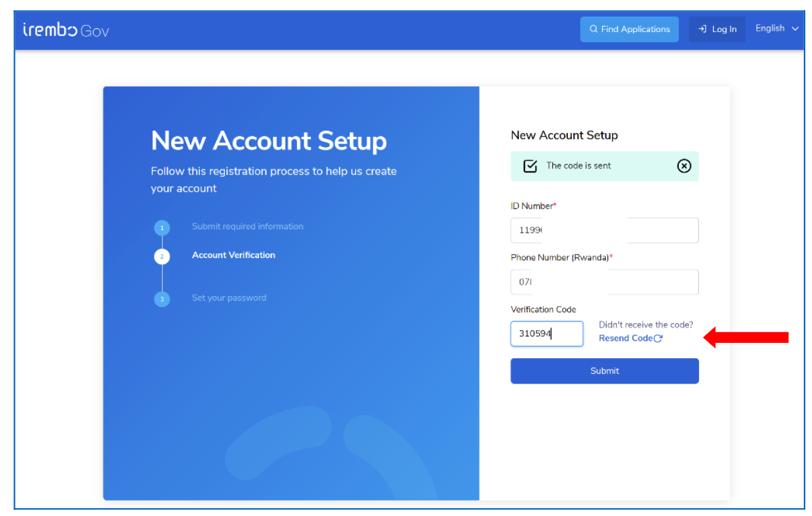The height and width of the screenshot is (516, 812).
Task: Click the irembo Gov logo
Action: coord(66,30)
